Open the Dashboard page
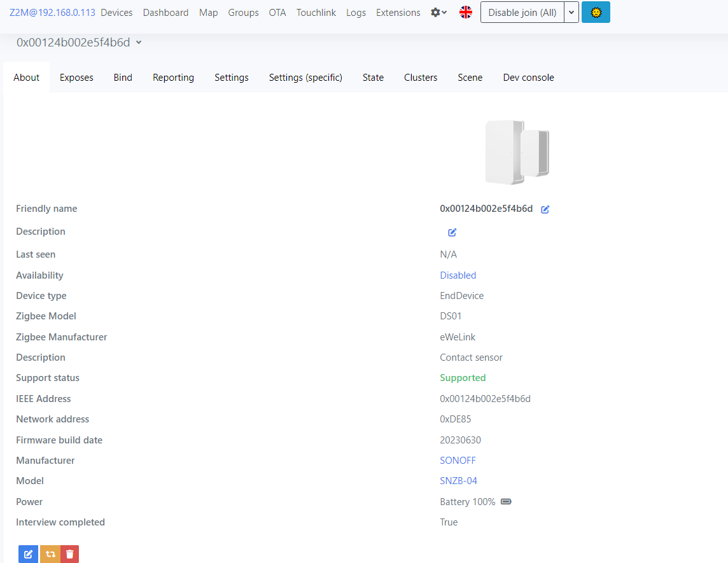Viewport: 728px width, 563px height. (x=165, y=13)
